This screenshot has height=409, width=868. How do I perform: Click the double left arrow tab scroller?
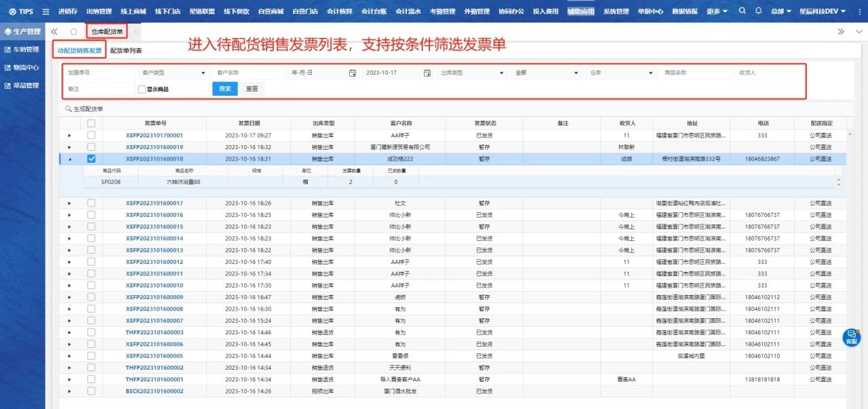click(x=55, y=32)
